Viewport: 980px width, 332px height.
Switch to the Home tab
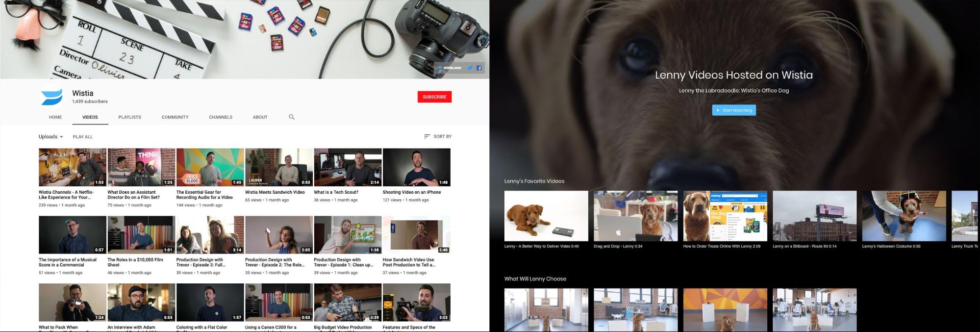55,117
